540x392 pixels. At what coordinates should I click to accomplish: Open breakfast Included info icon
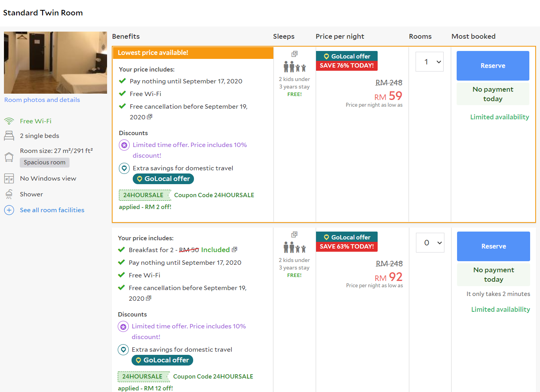[x=235, y=249]
